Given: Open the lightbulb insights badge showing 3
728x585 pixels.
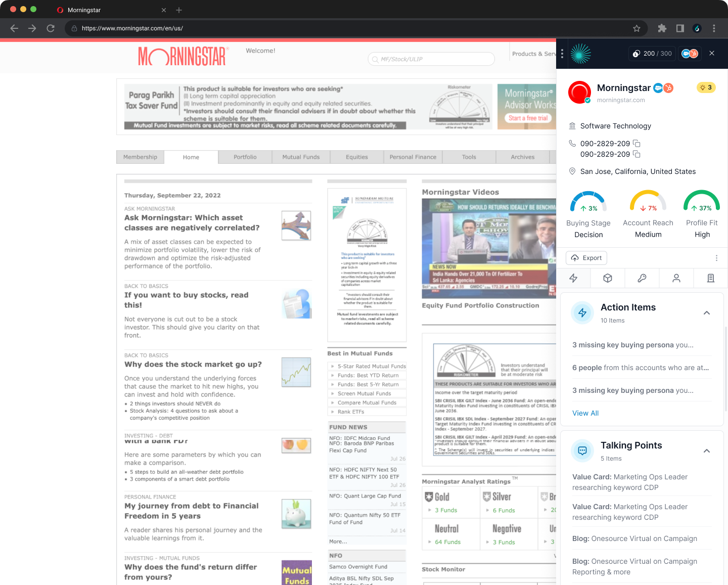Looking at the screenshot, I should 706,87.
